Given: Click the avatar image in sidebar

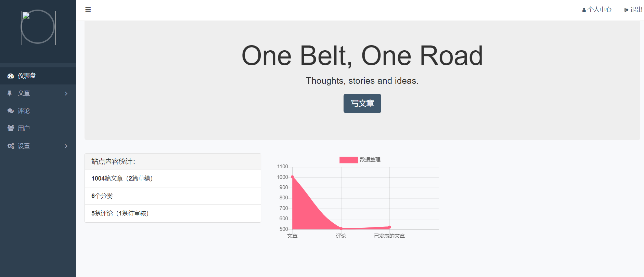Looking at the screenshot, I should coord(38,28).
